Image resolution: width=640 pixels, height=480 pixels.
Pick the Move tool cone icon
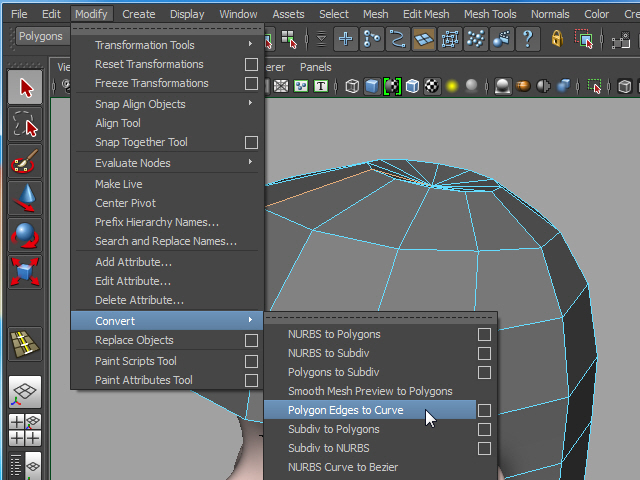(x=25, y=198)
